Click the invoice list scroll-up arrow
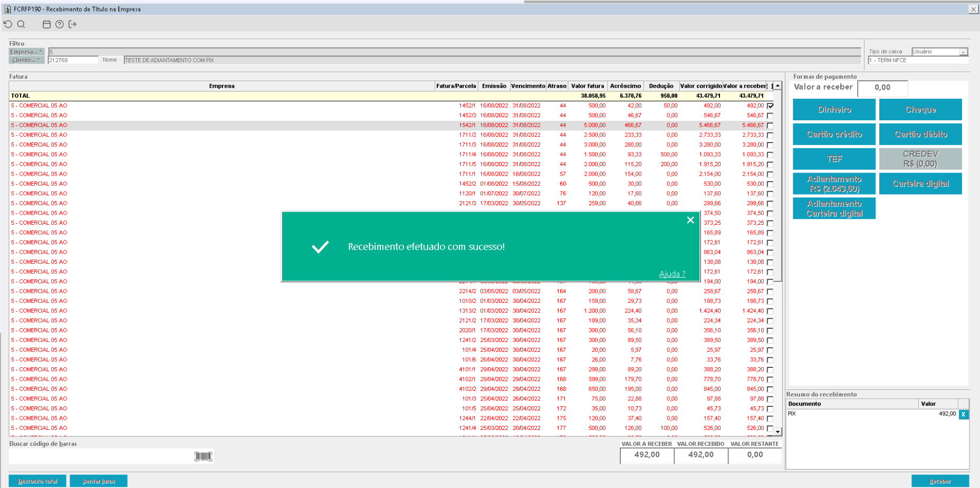Image resolution: width=980 pixels, height=488 pixels. coord(777,85)
